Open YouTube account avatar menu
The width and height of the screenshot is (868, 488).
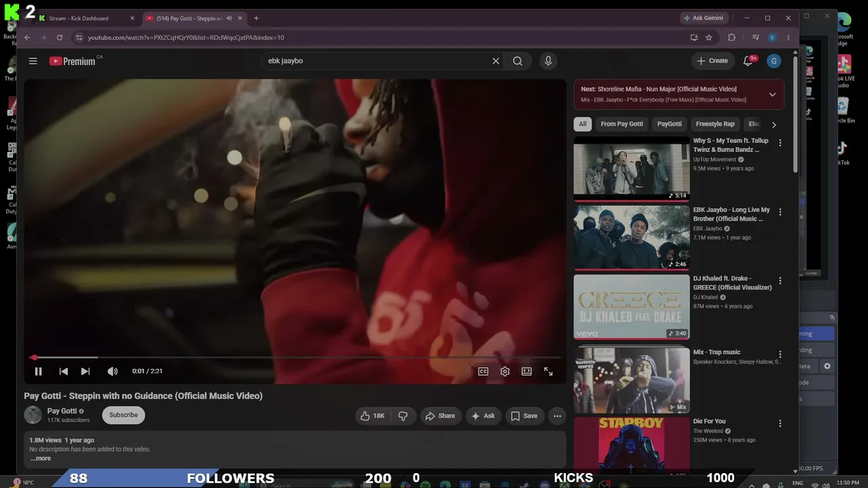[774, 61]
